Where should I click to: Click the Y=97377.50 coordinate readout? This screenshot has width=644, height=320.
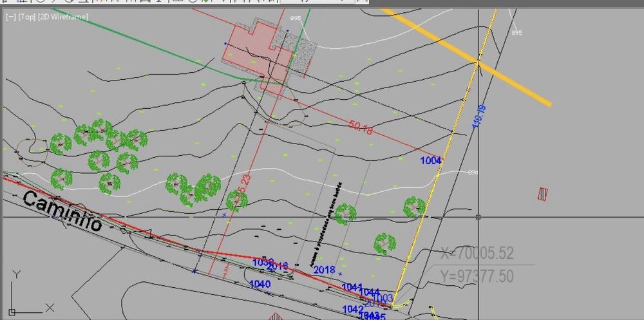[477, 276]
